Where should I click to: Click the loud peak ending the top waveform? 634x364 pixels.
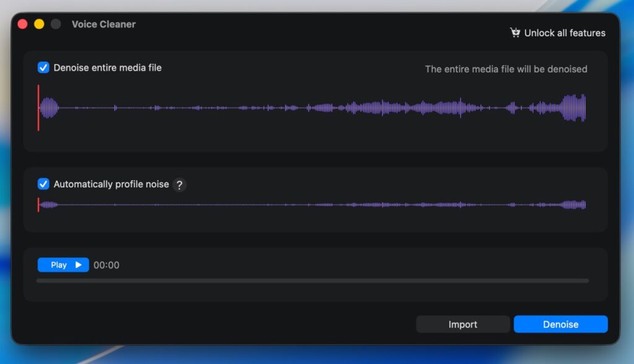(x=574, y=108)
